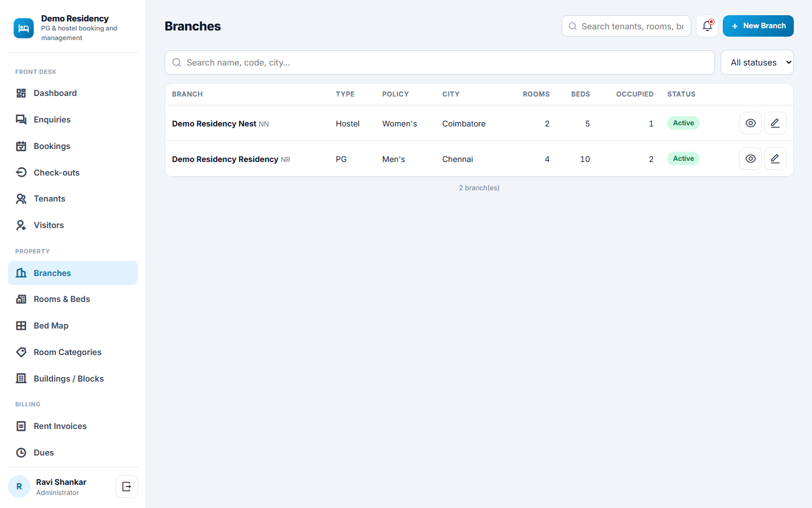Click the Ravi Shankar user name
The height and width of the screenshot is (508, 812).
click(x=61, y=482)
